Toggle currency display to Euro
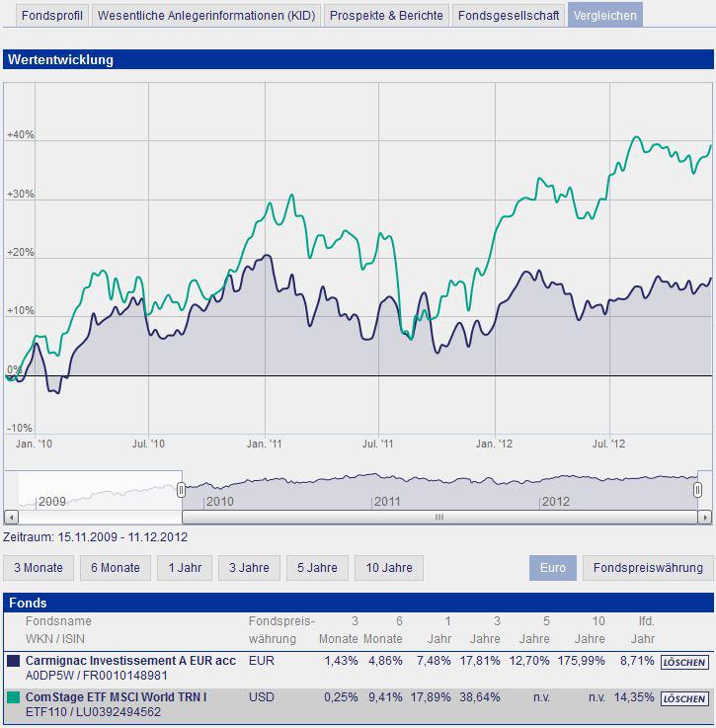Screen dimensions: 716x728 [x=553, y=568]
